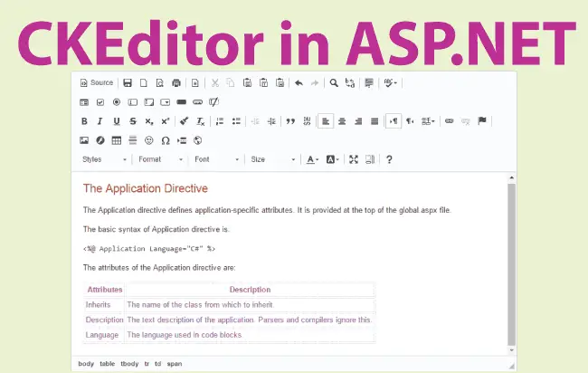588x373 pixels.
Task: Click the editor vertical scrollbar
Action: (x=511, y=264)
